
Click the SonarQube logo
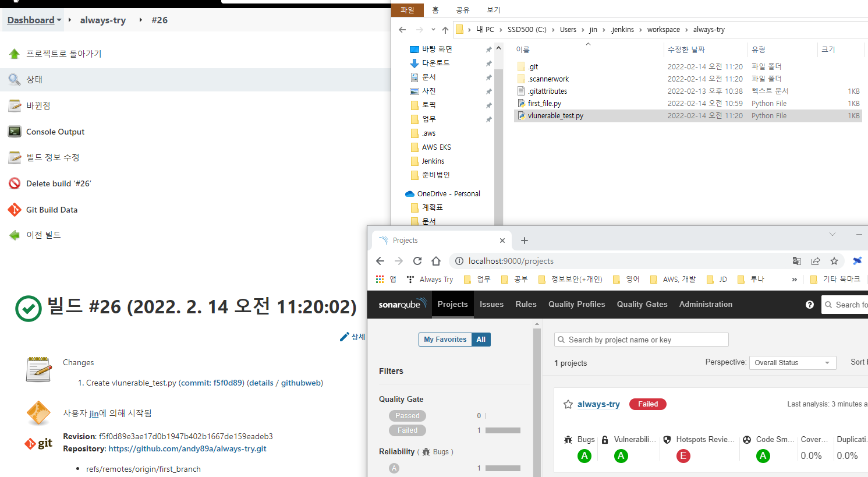403,304
